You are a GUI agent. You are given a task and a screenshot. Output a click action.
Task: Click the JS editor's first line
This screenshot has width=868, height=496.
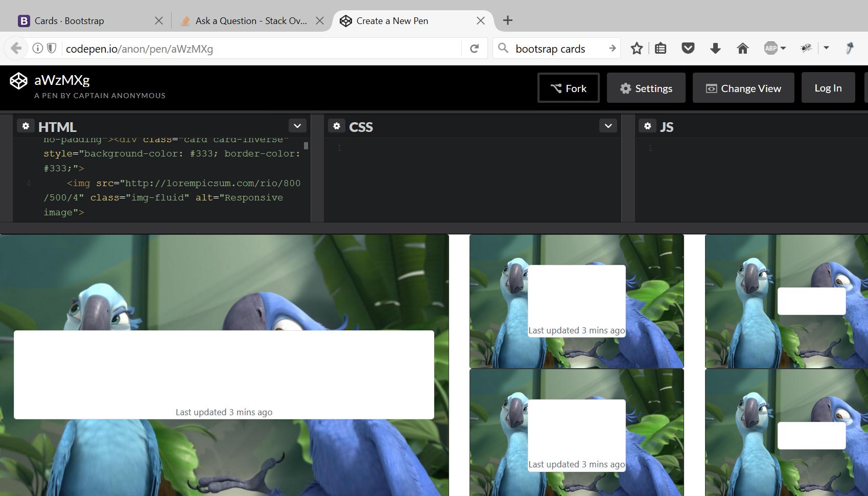click(x=752, y=148)
